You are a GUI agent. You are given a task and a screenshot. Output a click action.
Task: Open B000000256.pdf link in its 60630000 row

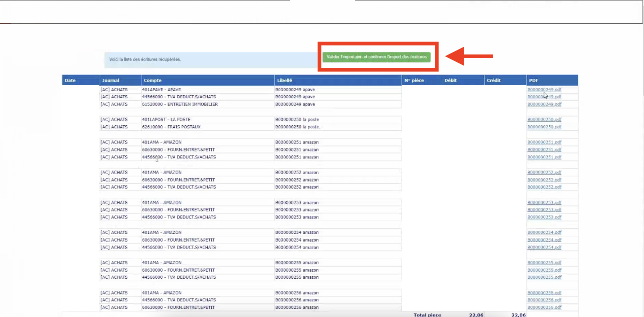click(x=544, y=307)
